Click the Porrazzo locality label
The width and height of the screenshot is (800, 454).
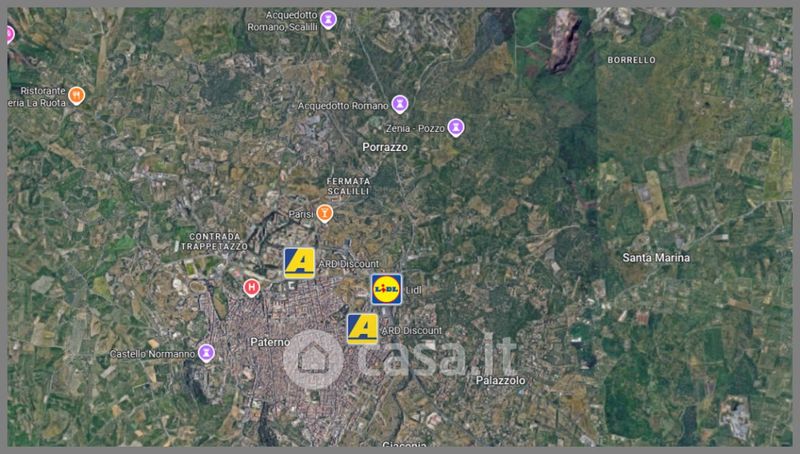385,147
